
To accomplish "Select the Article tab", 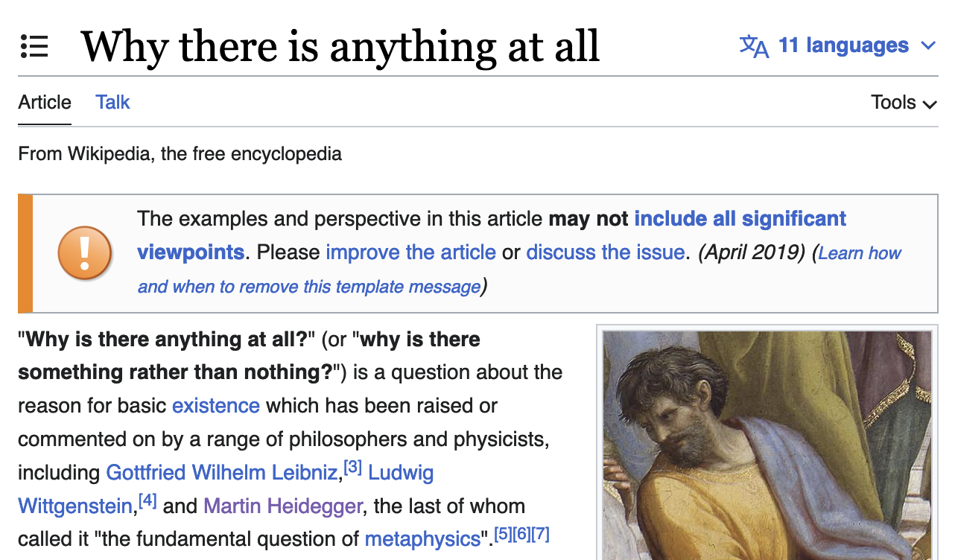I will click(x=45, y=102).
